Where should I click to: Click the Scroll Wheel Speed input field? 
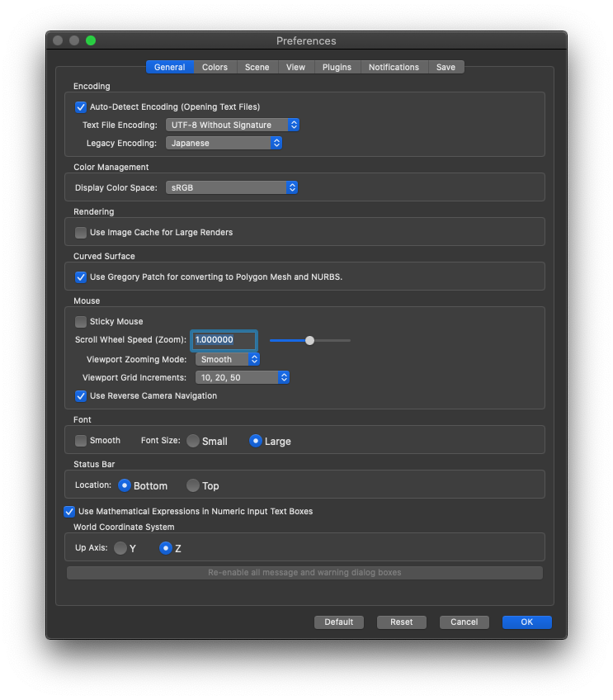coord(224,340)
